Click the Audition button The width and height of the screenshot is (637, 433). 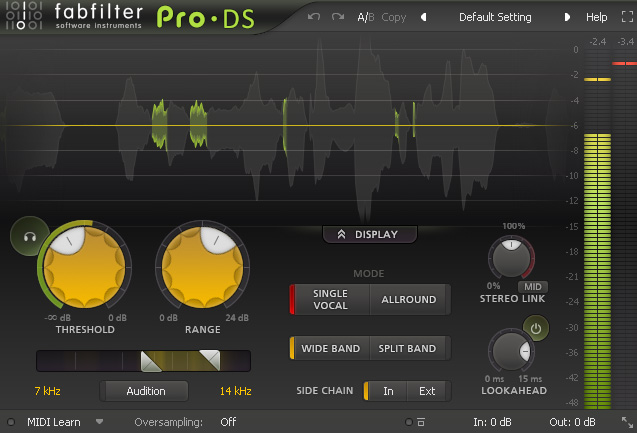[x=145, y=391]
